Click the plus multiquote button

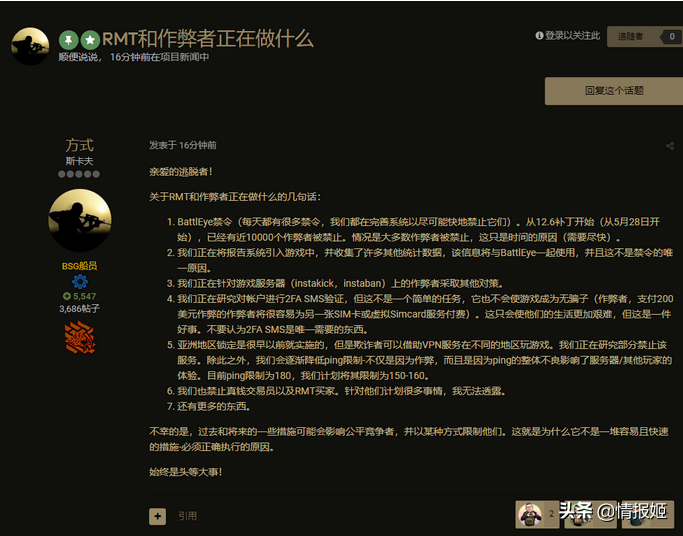pos(157,516)
